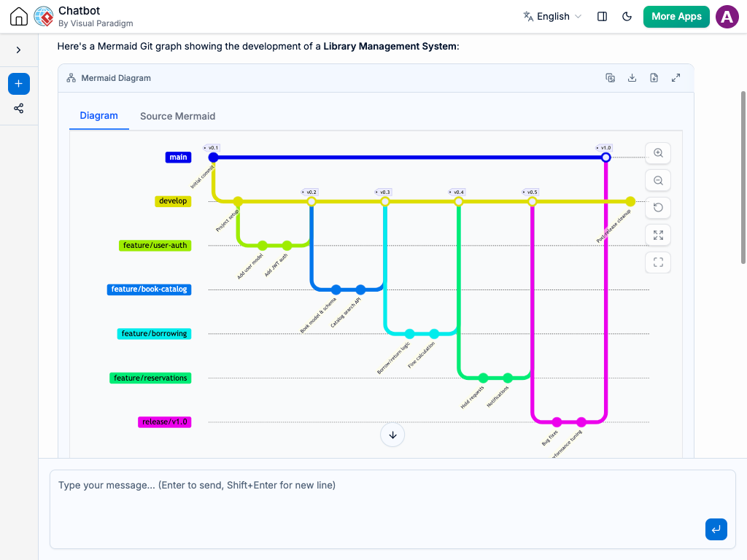This screenshot has width=747, height=560.
Task: Click the Chatbot globe logo
Action: pyautogui.click(x=44, y=16)
